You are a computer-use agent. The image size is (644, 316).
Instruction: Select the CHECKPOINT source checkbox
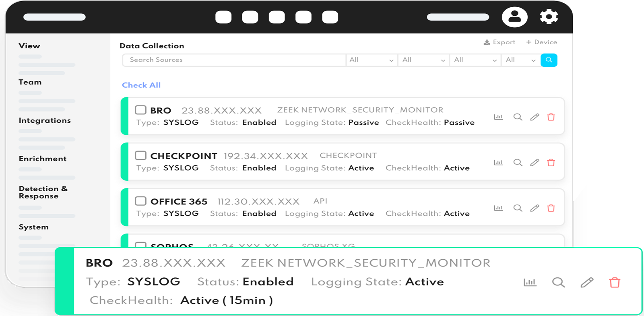click(x=140, y=155)
